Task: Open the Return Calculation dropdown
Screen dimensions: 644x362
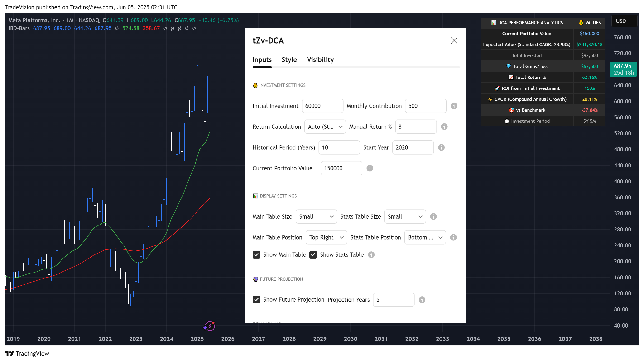Action: (325, 127)
